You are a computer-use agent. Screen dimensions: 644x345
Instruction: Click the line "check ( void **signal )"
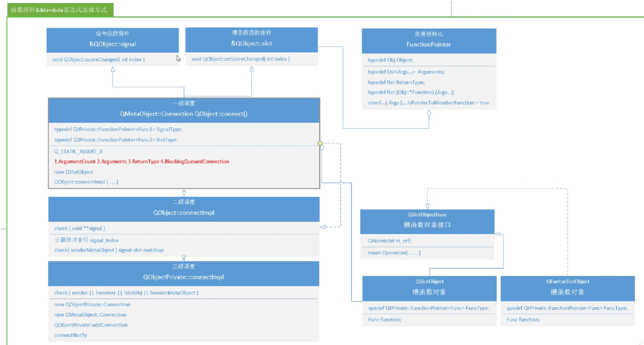80,228
